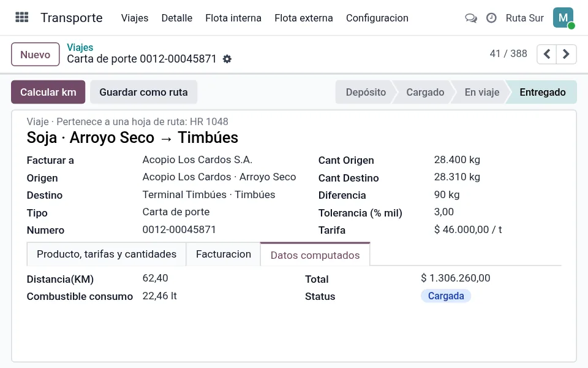588x368 pixels.
Task: Open the Viajes menu
Action: pos(135,18)
